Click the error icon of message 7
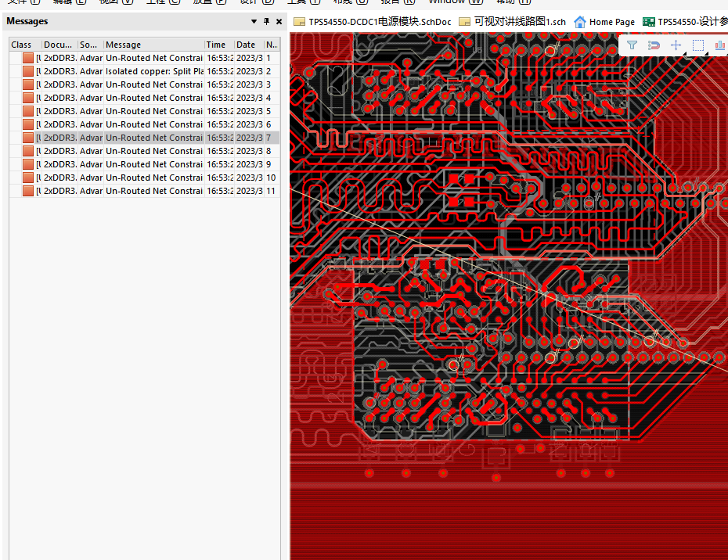The width and height of the screenshot is (728, 560). pyautogui.click(x=28, y=138)
